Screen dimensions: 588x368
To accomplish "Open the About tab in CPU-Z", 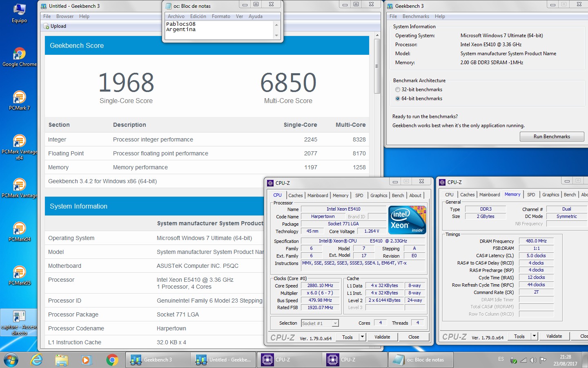I will point(415,195).
